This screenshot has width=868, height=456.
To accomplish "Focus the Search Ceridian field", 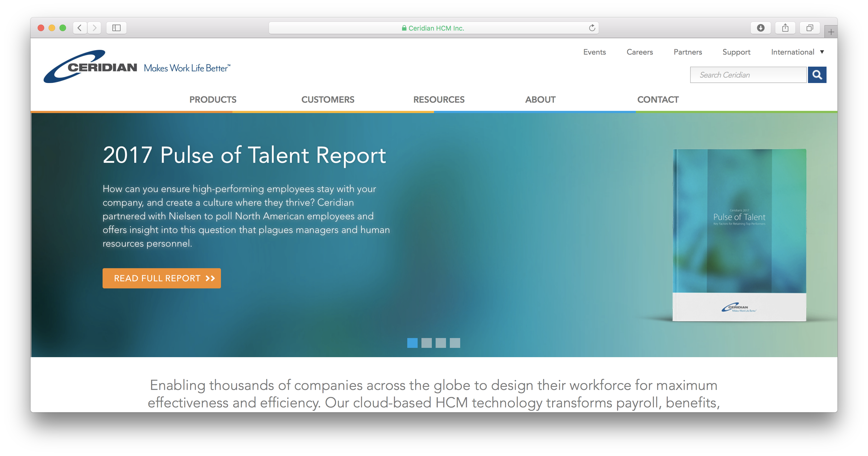I will point(748,75).
